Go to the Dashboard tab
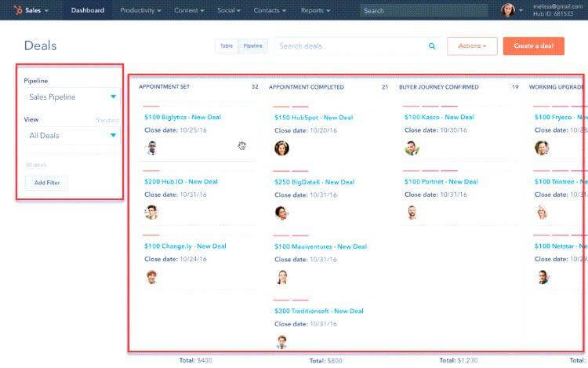 pyautogui.click(x=88, y=10)
